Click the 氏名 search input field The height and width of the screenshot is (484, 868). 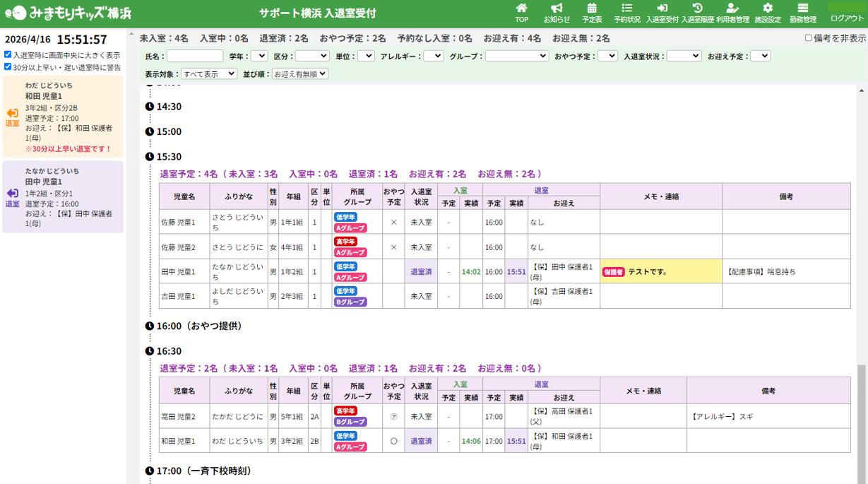point(195,56)
